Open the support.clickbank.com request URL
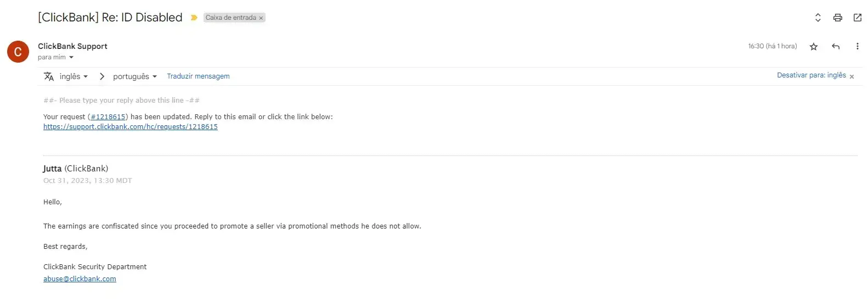This screenshot has height=306, width=868. click(131, 127)
